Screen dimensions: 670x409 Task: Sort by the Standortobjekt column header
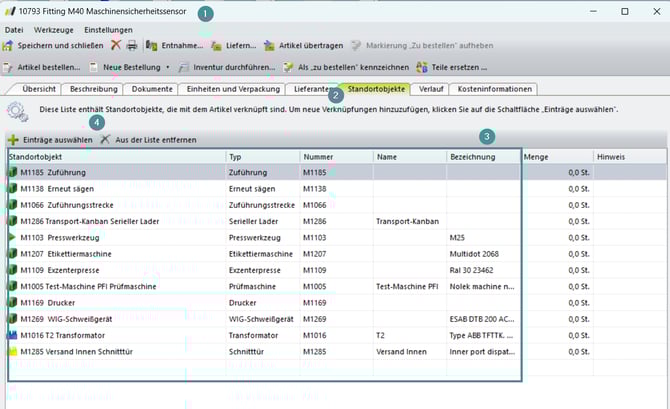117,157
